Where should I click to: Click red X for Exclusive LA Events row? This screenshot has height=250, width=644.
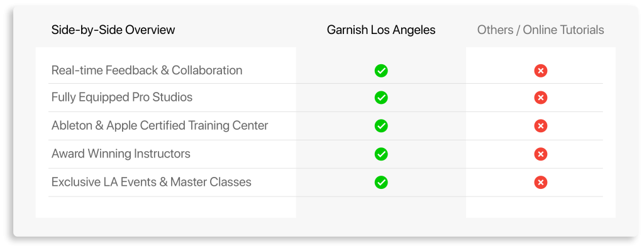tap(540, 182)
